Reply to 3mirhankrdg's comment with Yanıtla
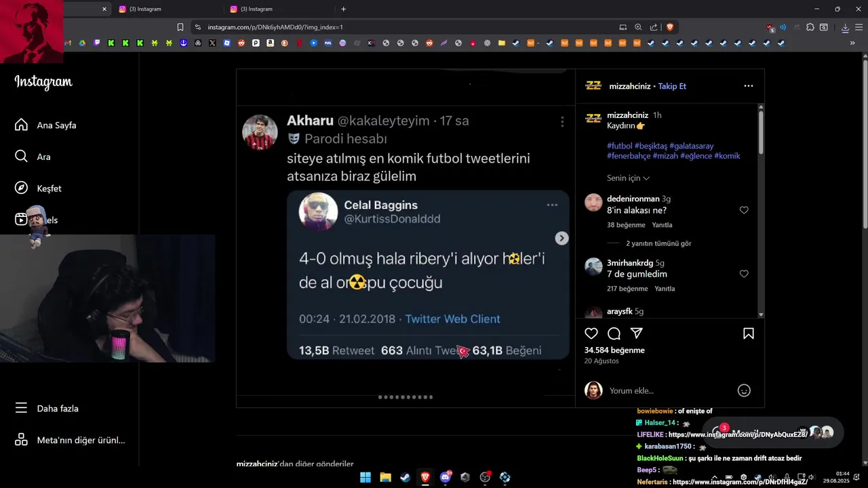This screenshot has width=868, height=488. 665,289
